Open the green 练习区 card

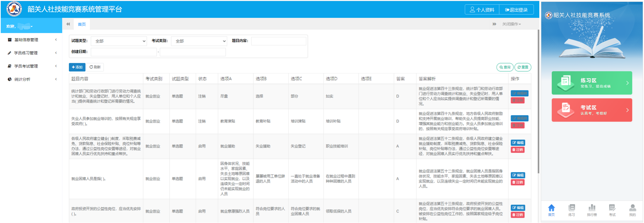[x=591, y=83]
